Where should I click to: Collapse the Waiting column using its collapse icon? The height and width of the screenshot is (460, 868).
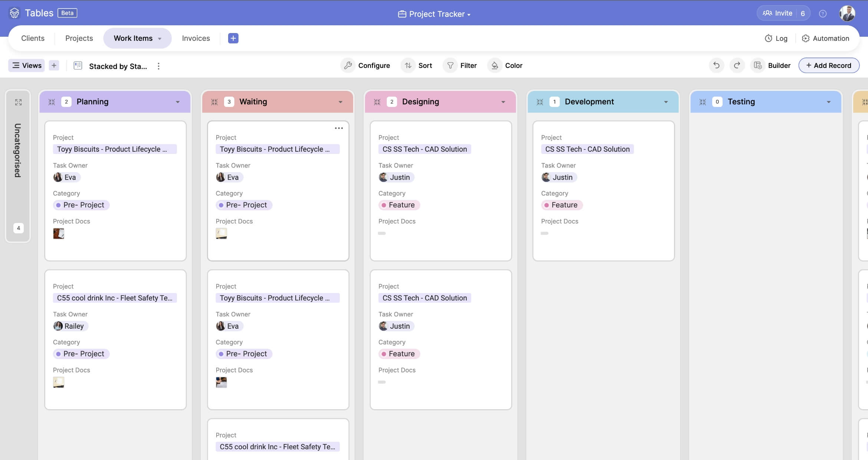coord(214,102)
